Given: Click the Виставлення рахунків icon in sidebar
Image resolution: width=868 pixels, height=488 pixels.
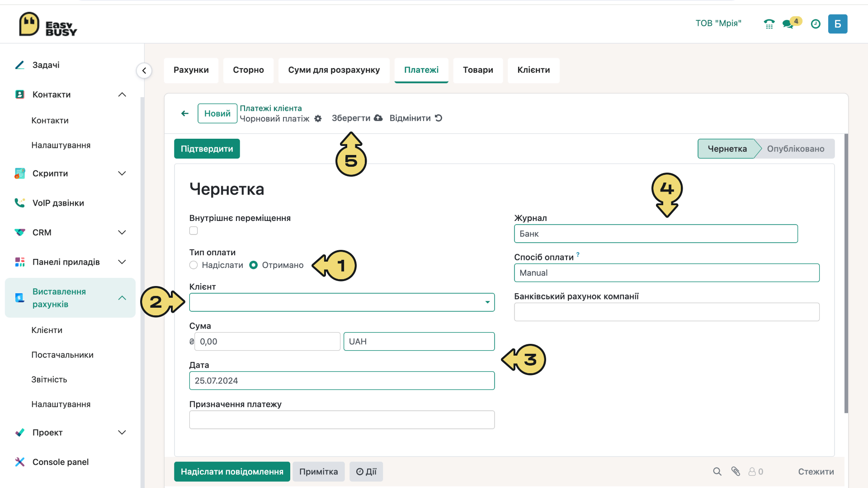Looking at the screenshot, I should click(20, 298).
